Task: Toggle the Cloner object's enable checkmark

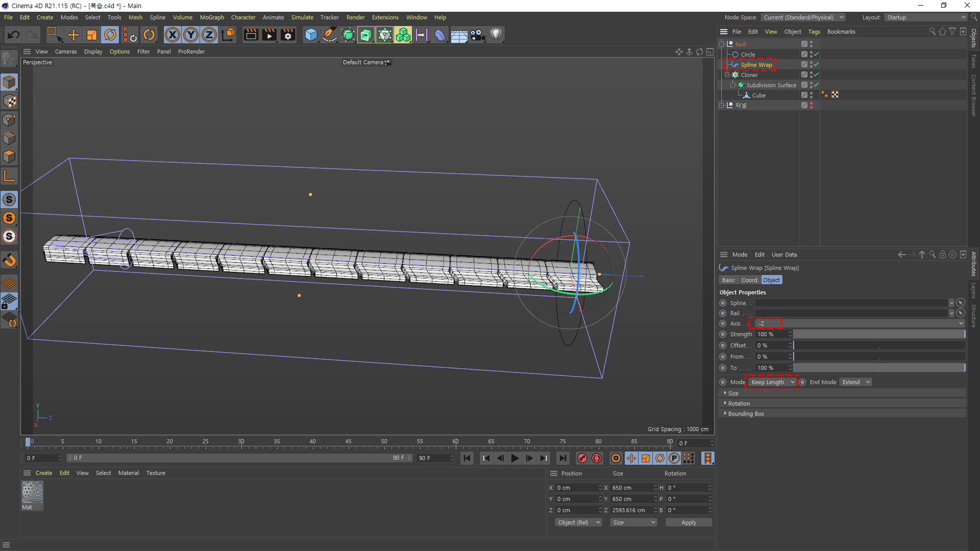Action: pyautogui.click(x=816, y=74)
